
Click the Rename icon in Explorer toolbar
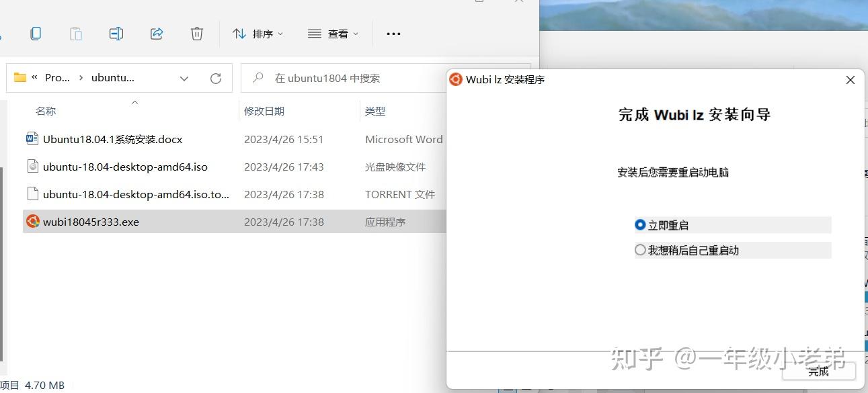tap(116, 33)
